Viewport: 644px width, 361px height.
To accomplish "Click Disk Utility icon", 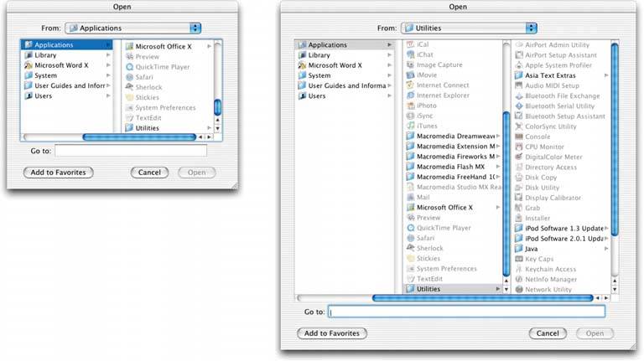I will [519, 188].
